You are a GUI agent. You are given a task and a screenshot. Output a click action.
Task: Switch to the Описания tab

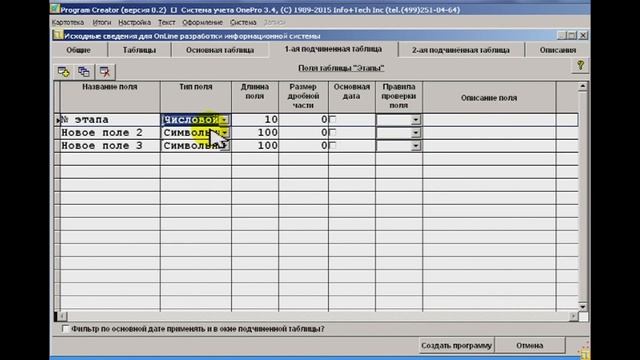point(558,50)
